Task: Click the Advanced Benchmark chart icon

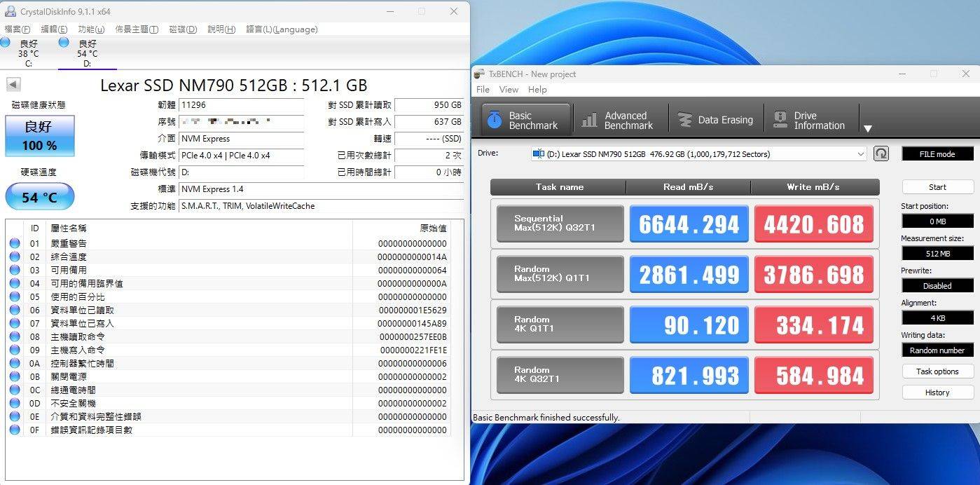Action: pyautogui.click(x=590, y=121)
